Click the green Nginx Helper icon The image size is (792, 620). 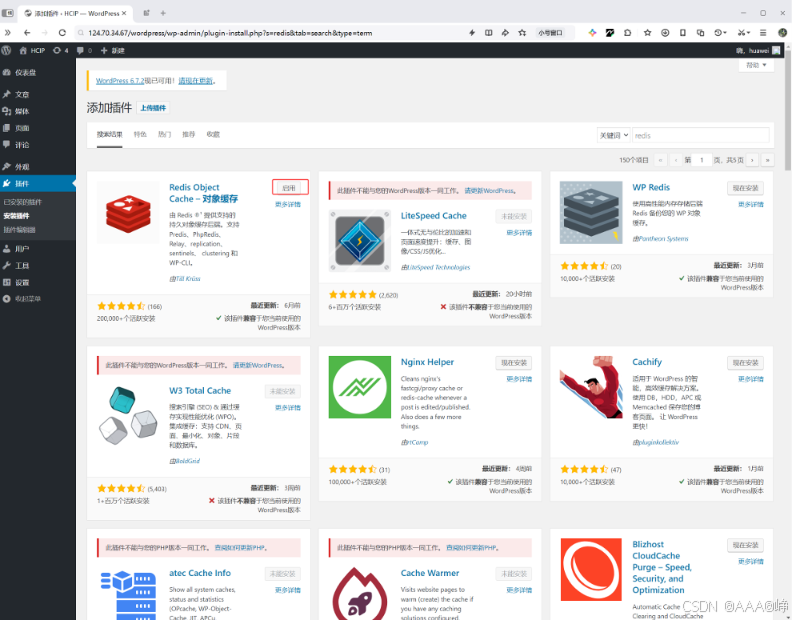click(x=360, y=388)
